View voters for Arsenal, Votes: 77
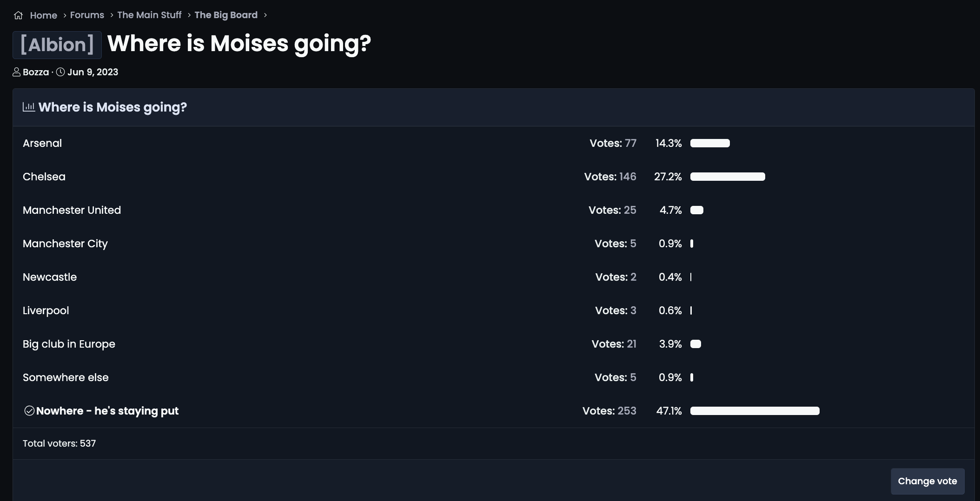Viewport: 980px width, 501px height. (613, 143)
